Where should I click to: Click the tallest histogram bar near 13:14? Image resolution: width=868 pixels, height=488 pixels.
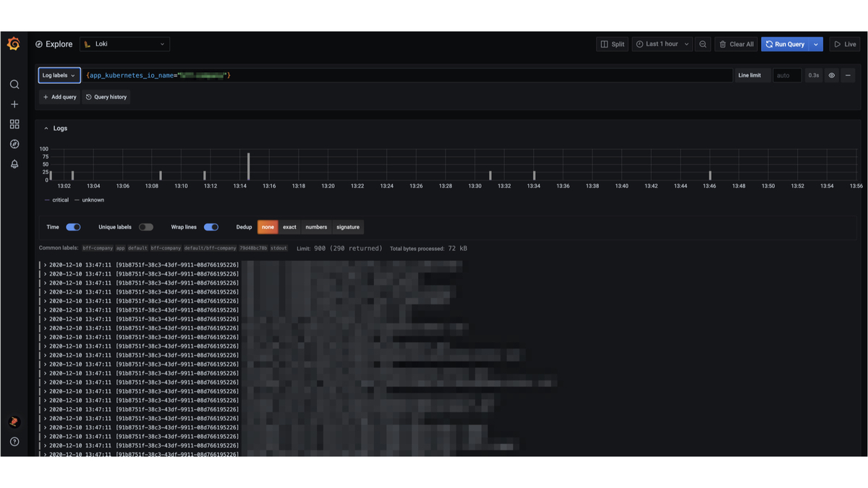[x=248, y=166]
